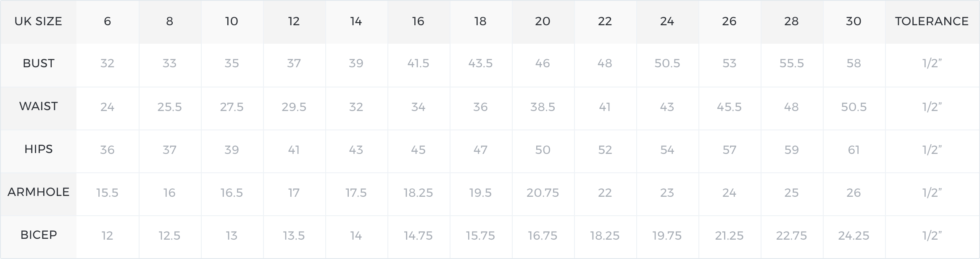Click the bicep value 24.25
Screen dimensions: 980x259
854,236
